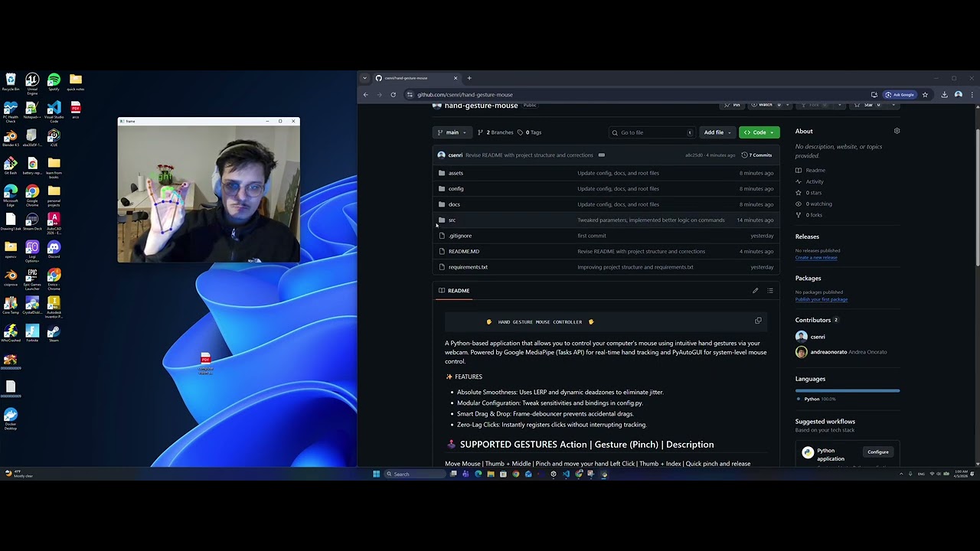Click the Windows Start button
The image size is (980, 551).
[x=376, y=474]
